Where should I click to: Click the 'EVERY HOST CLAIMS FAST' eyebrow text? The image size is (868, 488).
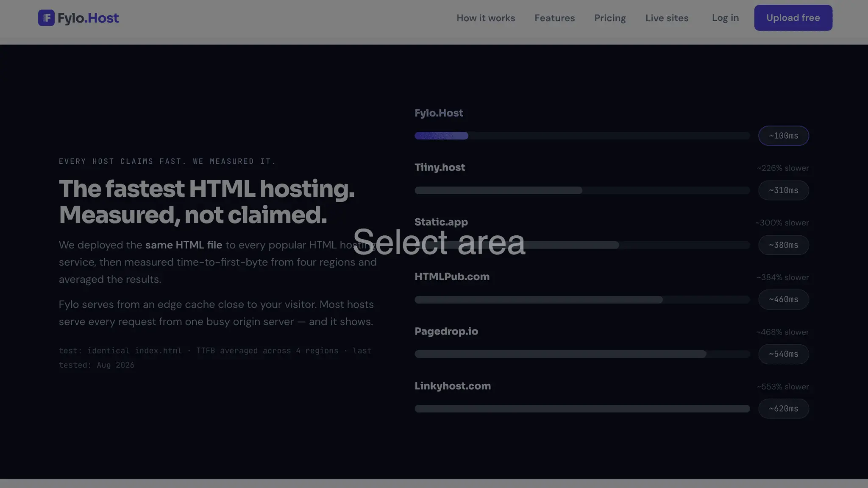167,162
